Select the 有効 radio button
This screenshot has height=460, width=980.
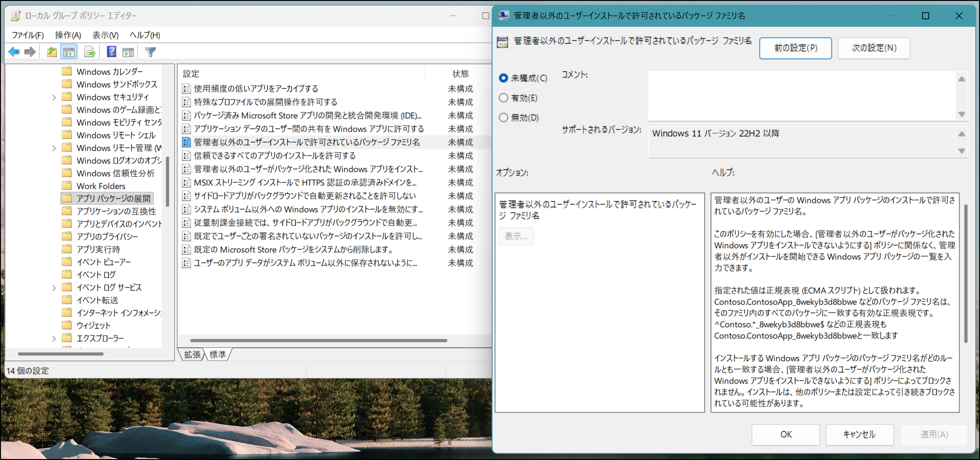coord(503,98)
